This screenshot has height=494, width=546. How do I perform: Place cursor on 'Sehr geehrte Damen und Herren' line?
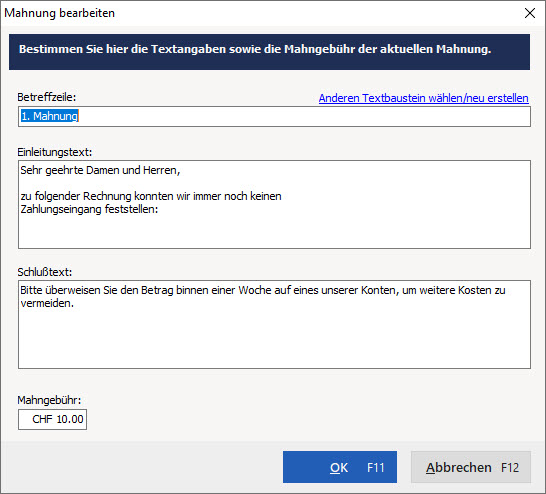[100, 170]
